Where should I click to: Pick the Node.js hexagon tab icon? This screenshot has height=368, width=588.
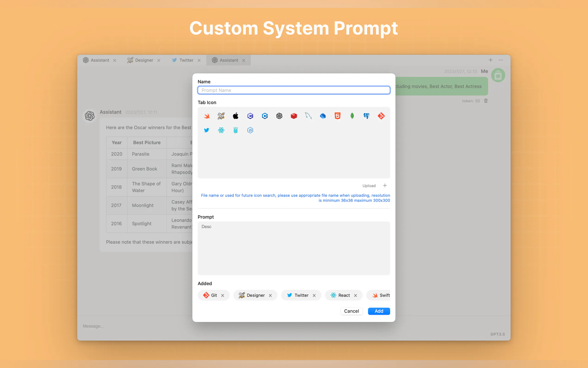[250, 130]
